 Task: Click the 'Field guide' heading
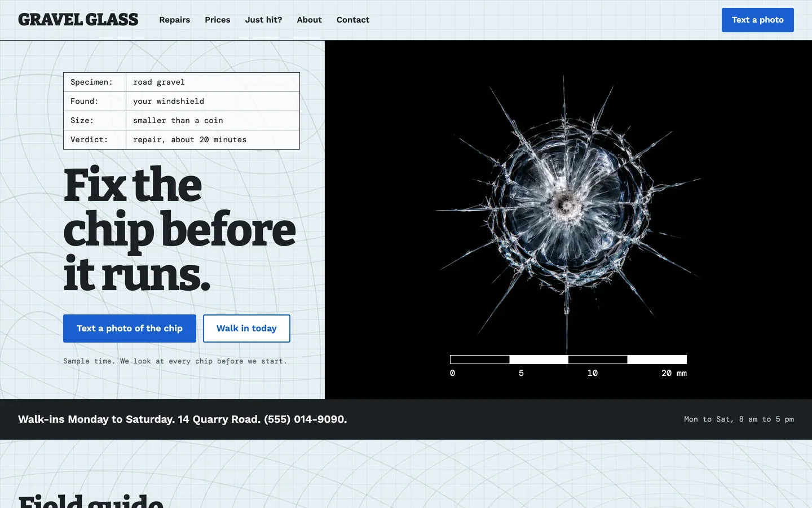(x=91, y=501)
